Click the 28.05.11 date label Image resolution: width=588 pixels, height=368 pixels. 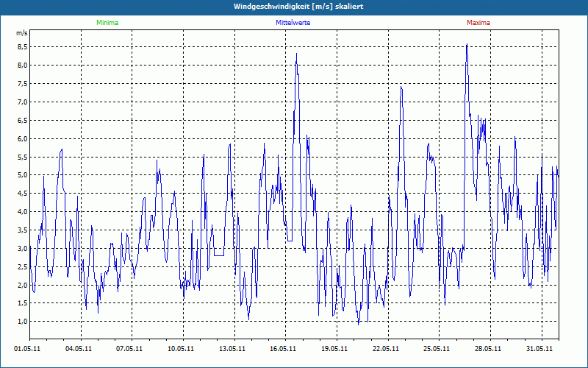click(488, 349)
